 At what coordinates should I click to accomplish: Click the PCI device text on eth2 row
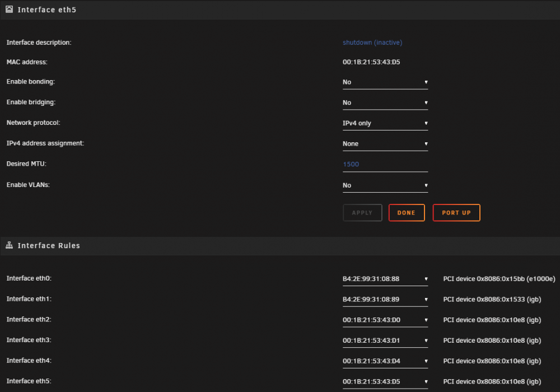(492, 320)
